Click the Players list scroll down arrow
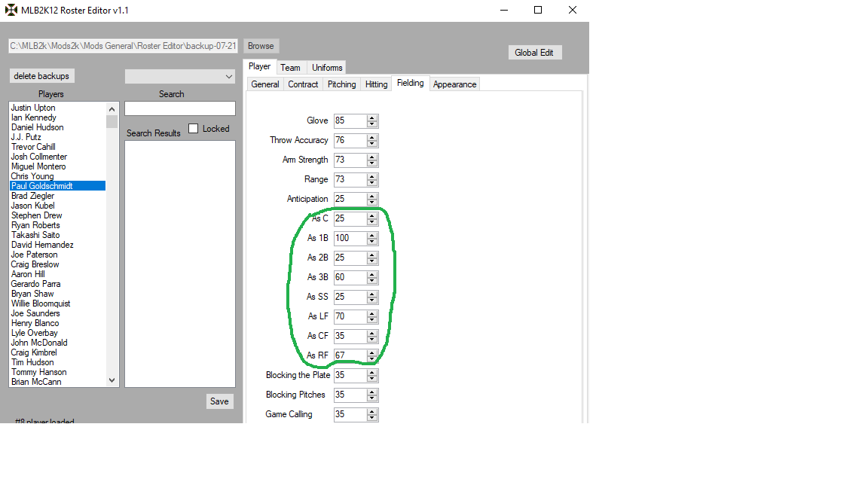 pyautogui.click(x=112, y=380)
